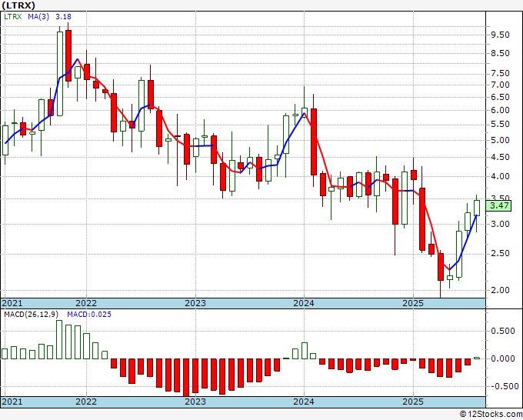
Task: Click the 6.00 price axis label
Action: [501, 110]
